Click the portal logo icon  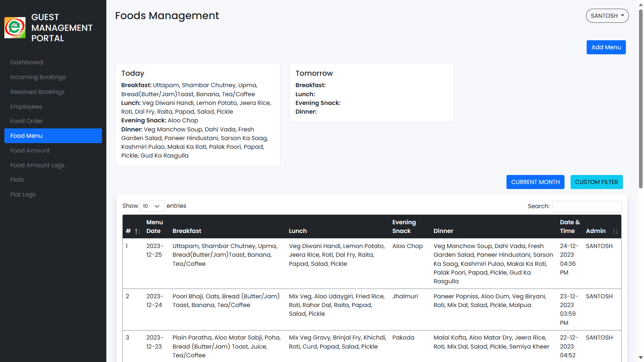(15, 27)
